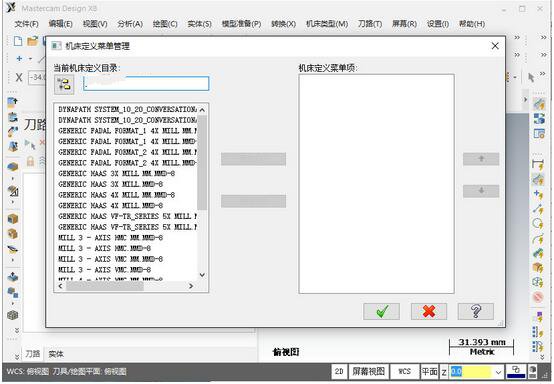
Task: Click the green checkmark OK button
Action: [x=381, y=312]
